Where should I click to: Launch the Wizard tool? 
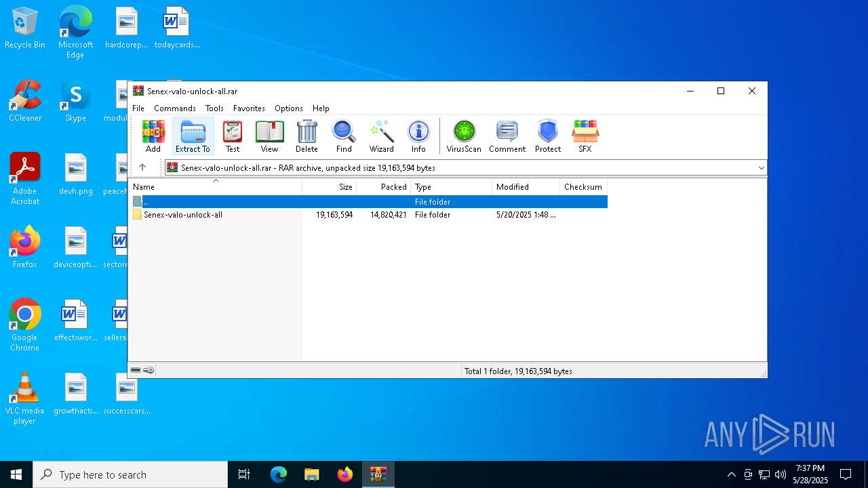[x=381, y=136]
